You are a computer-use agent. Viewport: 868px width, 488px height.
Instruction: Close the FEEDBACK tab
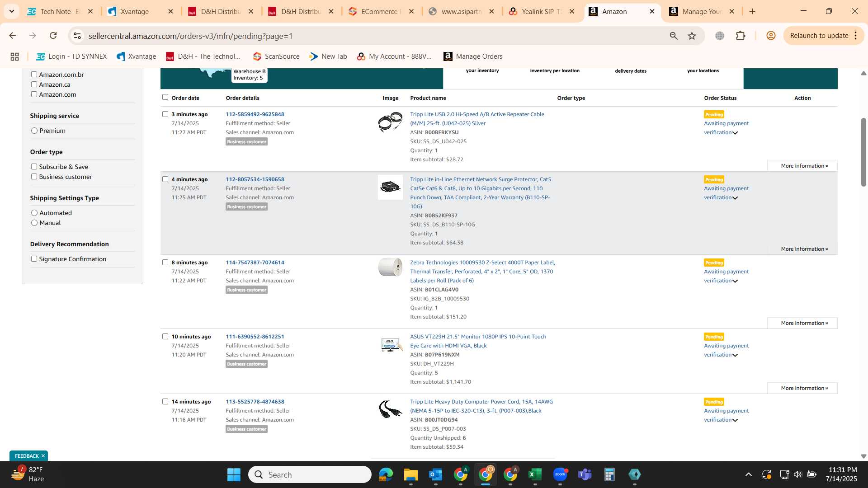point(43,456)
